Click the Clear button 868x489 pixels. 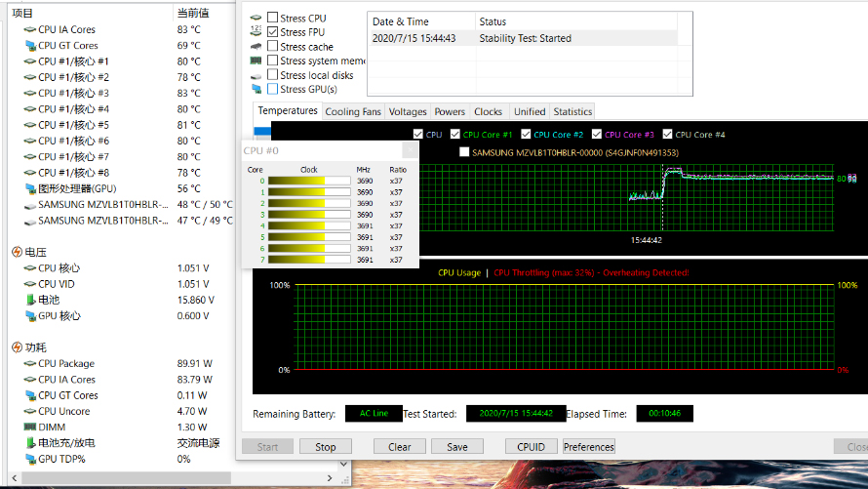click(400, 446)
